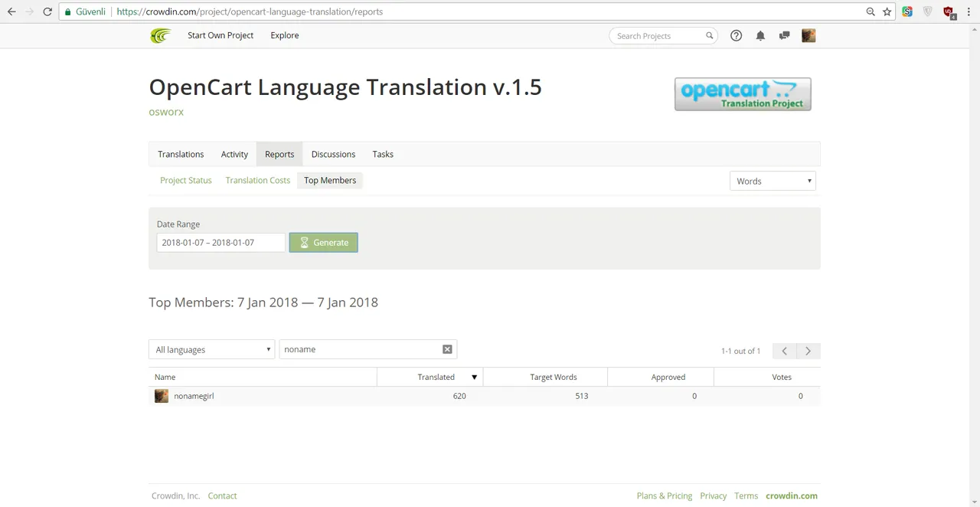Viewport: 980px width, 507px height.
Task: Sort by Translated column descending arrow
Action: [474, 377]
